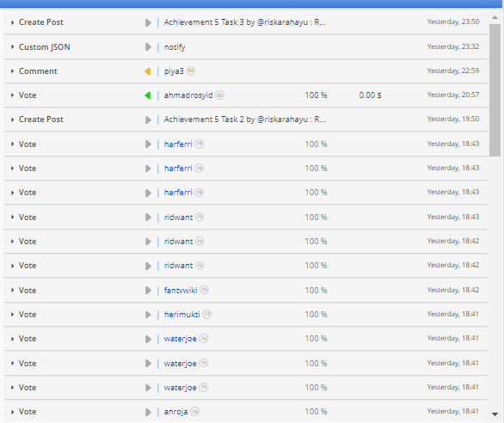Click reputation badge beside anroja

(x=194, y=412)
